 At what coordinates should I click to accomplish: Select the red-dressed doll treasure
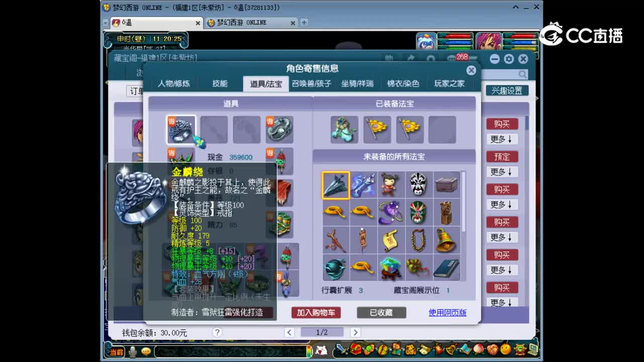click(391, 185)
